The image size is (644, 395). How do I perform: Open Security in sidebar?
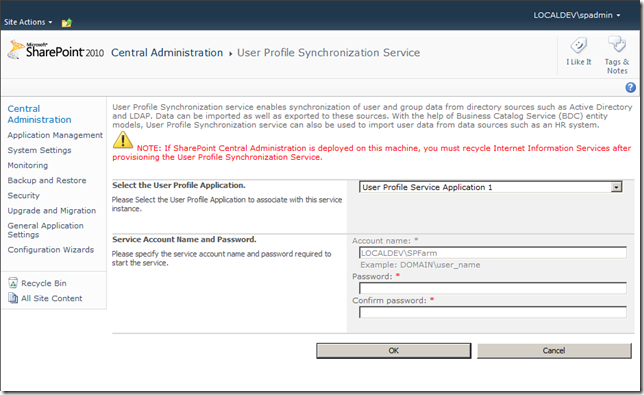[23, 196]
